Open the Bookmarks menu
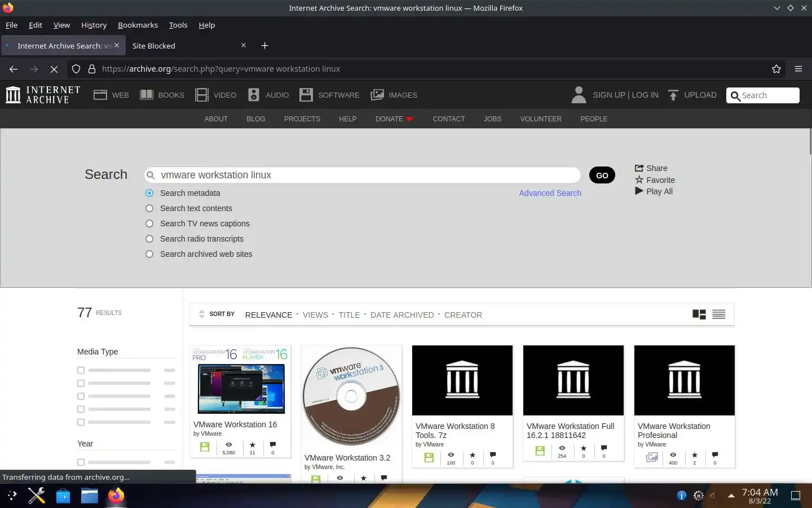This screenshot has width=812, height=508. 138,25
